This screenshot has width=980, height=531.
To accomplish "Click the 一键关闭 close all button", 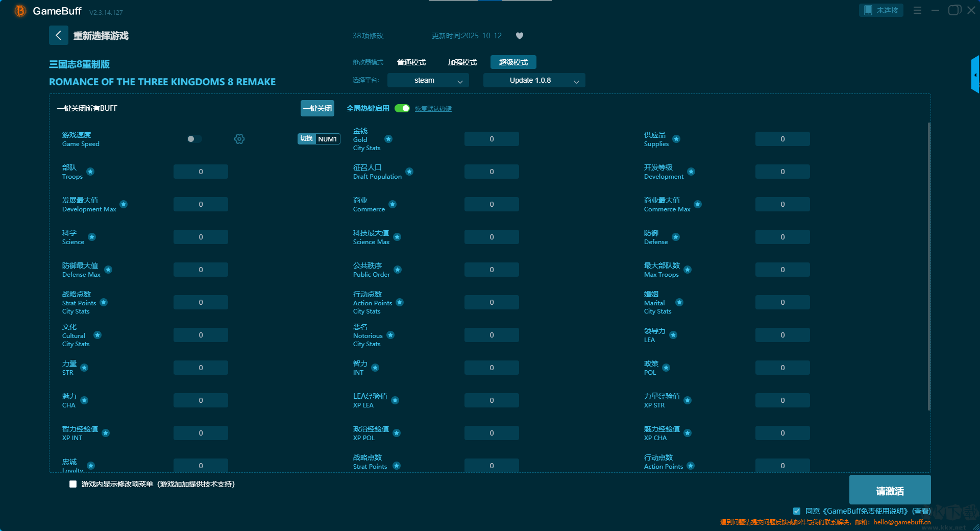I will pos(317,108).
